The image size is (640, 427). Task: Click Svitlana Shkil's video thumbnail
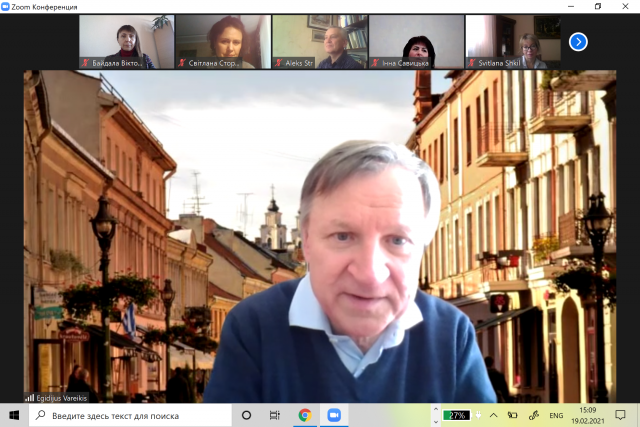click(x=513, y=41)
